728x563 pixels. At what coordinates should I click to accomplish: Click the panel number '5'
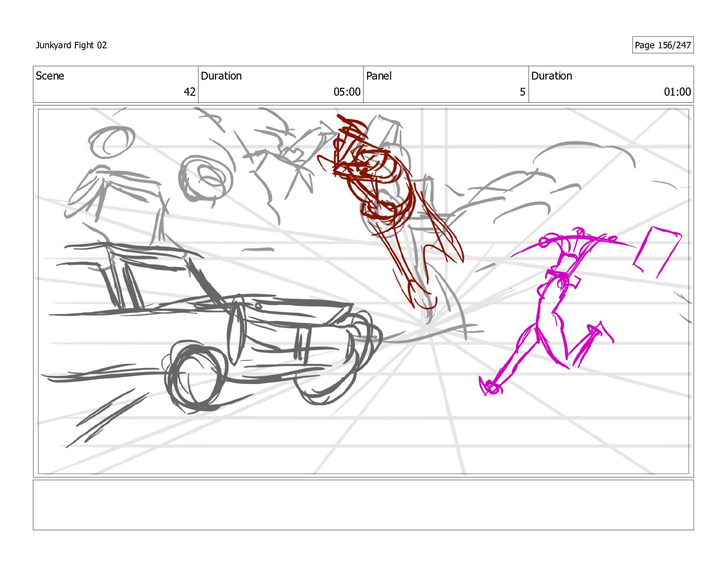pos(523,92)
